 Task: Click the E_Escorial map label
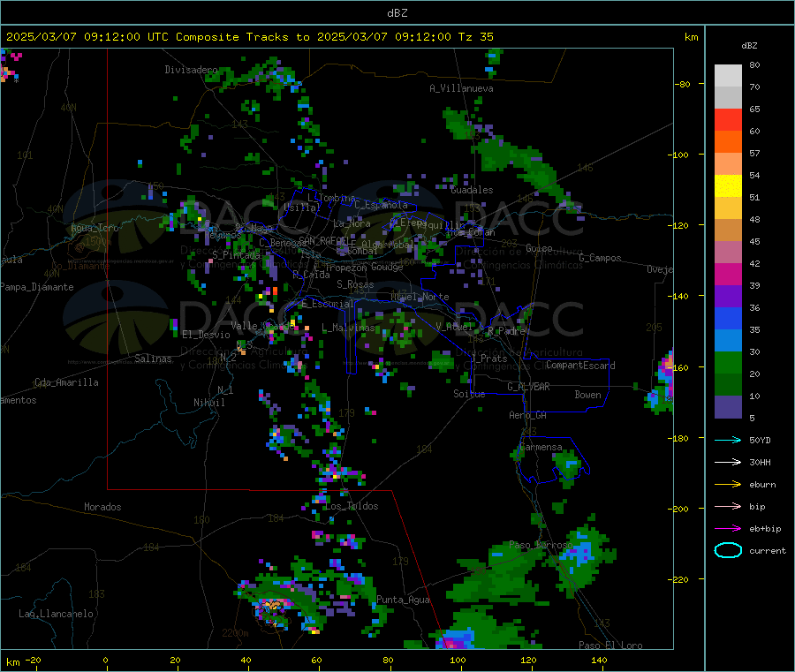click(328, 304)
